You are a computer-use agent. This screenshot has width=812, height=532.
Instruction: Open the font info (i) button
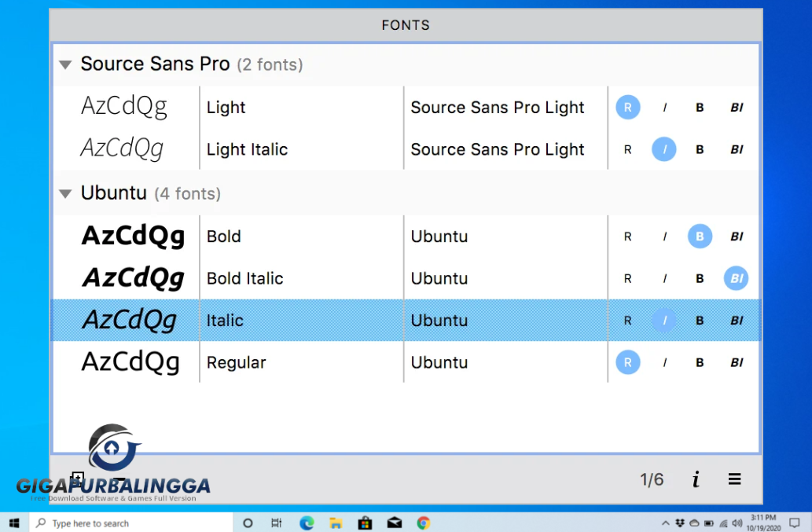tap(696, 479)
